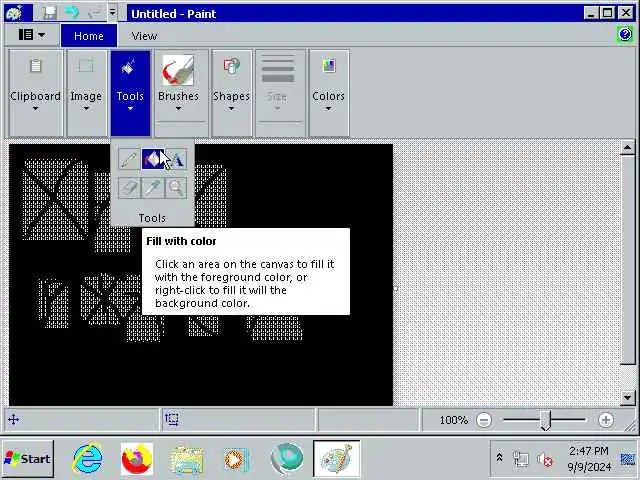The height and width of the screenshot is (480, 640).
Task: Switch to the Home ribbon tab
Action: point(89,36)
